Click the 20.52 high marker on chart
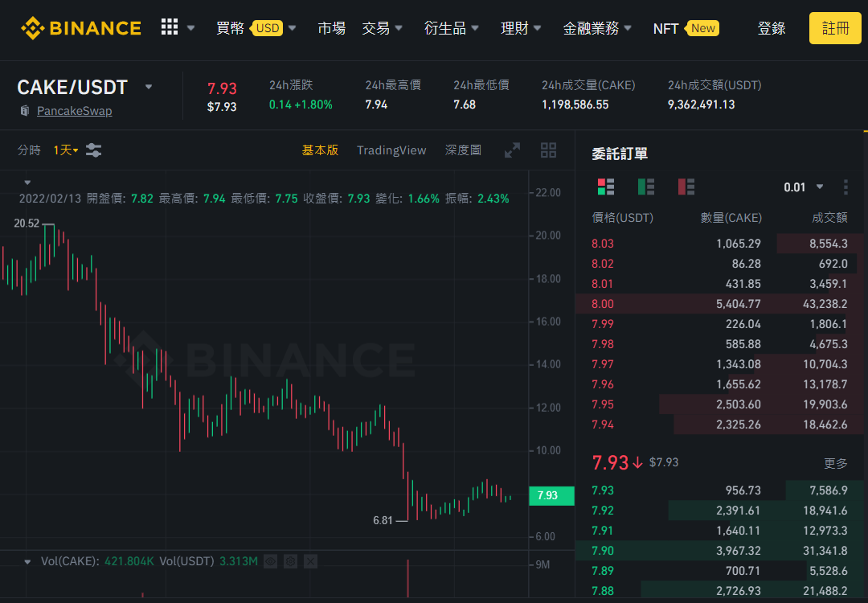Image resolution: width=868 pixels, height=603 pixels. click(x=27, y=224)
